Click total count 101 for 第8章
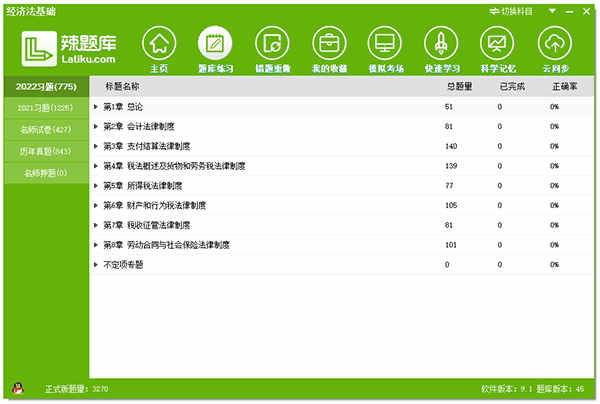Image resolution: width=600 pixels, height=404 pixels. 451,245
